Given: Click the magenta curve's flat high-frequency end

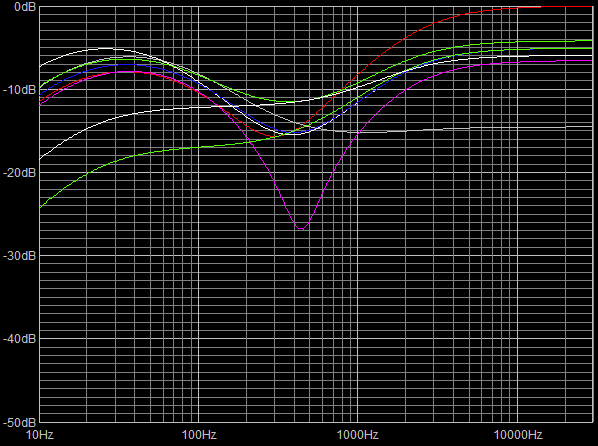Looking at the screenshot, I should [x=584, y=61].
